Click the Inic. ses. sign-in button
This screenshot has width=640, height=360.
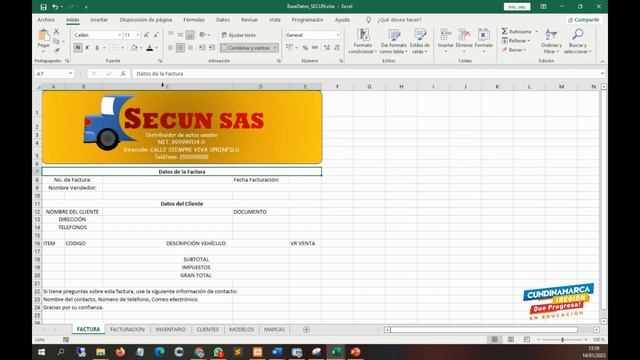click(x=517, y=7)
